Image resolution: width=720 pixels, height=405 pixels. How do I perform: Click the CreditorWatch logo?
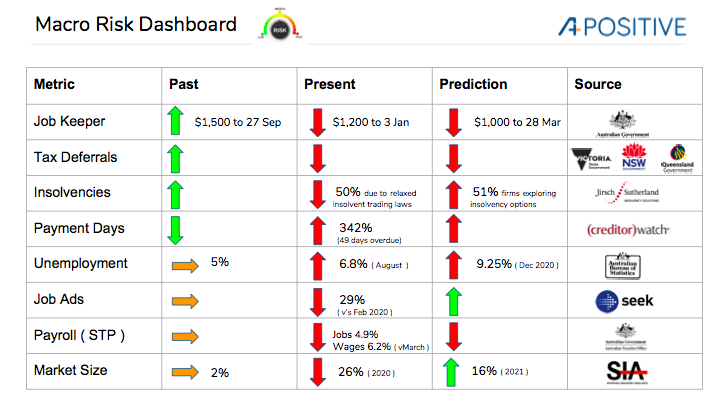629,229
